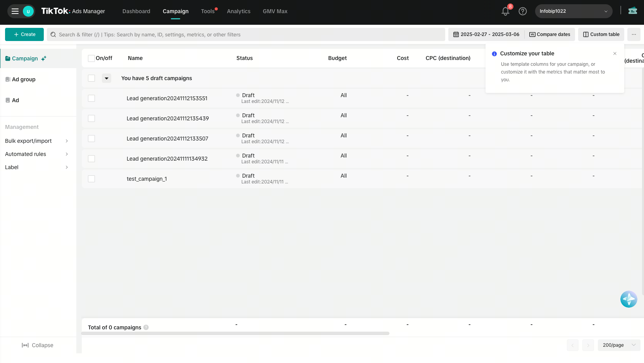Select checkbox for Lead generation20241112153551
The height and width of the screenshot is (363, 644).
(x=91, y=98)
